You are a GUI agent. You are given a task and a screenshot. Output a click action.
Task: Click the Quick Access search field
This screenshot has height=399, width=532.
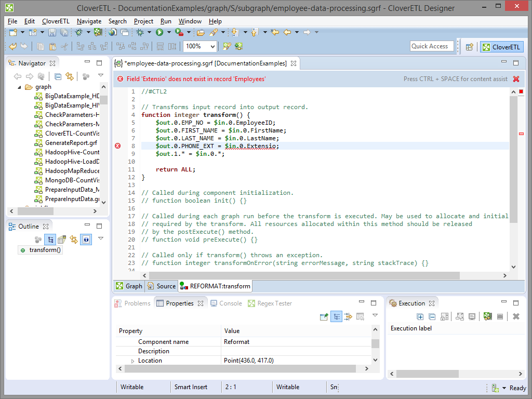(431, 46)
